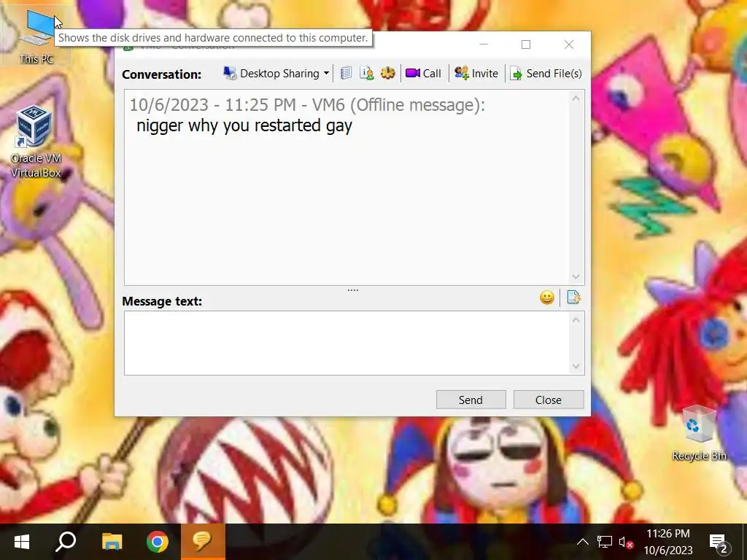Click the message timestamp header line
The height and width of the screenshot is (560, 747).
[307, 105]
